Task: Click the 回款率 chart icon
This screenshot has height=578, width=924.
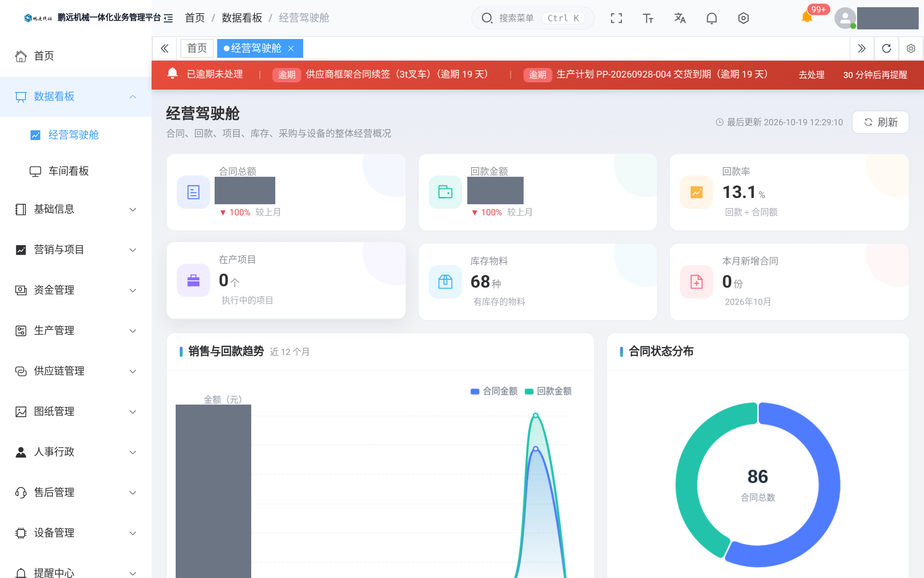Action: (696, 192)
